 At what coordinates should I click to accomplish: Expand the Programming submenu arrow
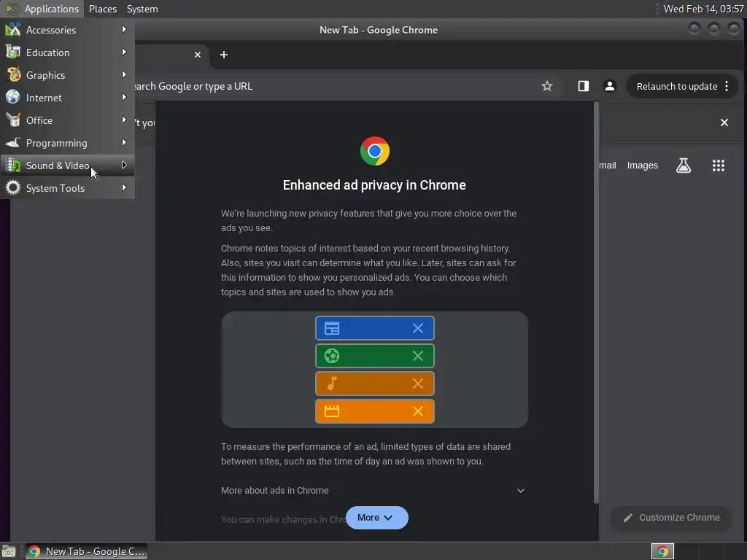pyautogui.click(x=124, y=142)
